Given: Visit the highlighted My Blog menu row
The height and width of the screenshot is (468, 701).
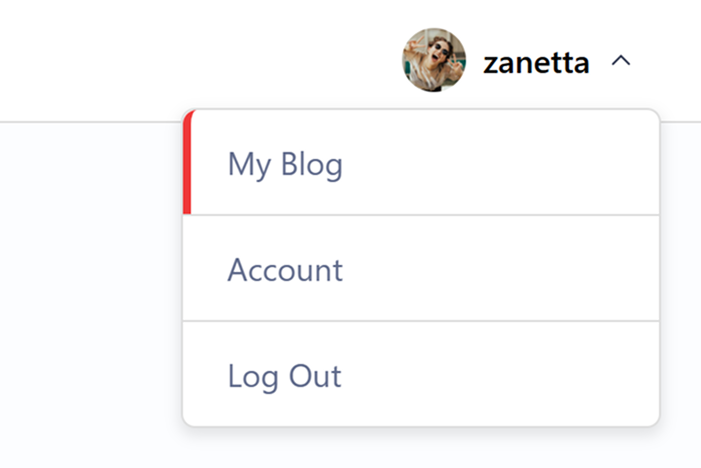Looking at the screenshot, I should pyautogui.click(x=420, y=163).
